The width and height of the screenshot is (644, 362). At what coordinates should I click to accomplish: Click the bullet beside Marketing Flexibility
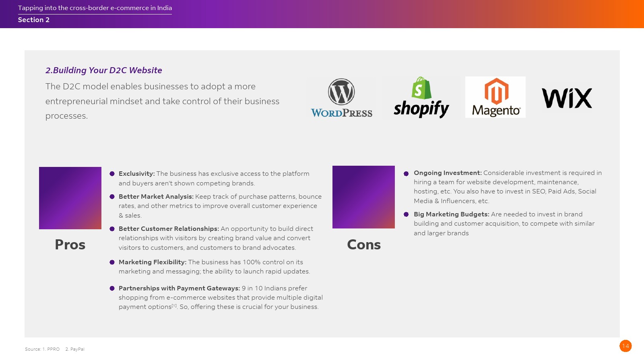(x=112, y=262)
